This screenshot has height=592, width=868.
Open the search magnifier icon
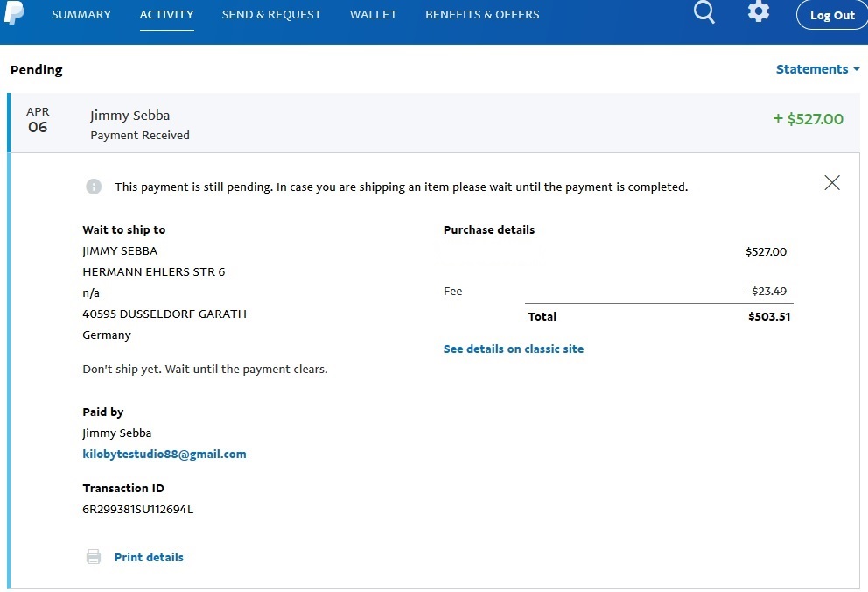[x=704, y=11]
